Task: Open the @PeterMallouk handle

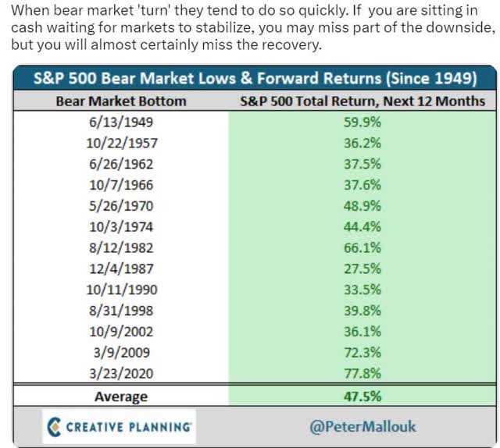Action: (x=363, y=426)
